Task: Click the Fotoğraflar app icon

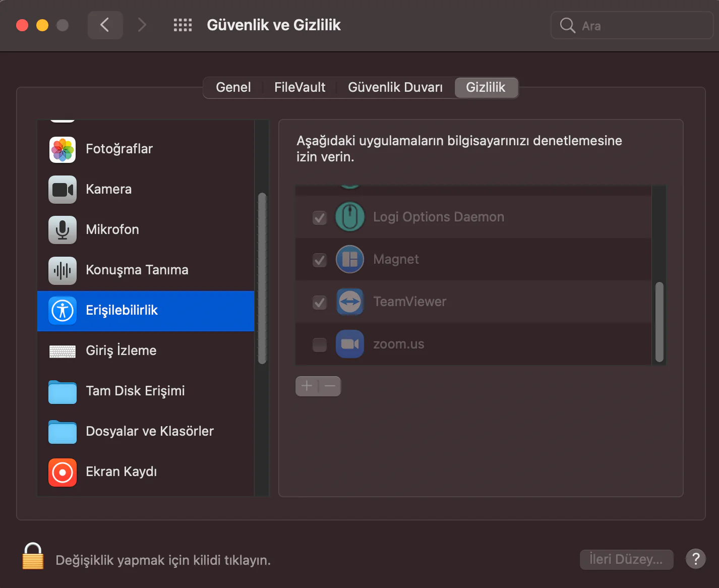Action: (63, 149)
